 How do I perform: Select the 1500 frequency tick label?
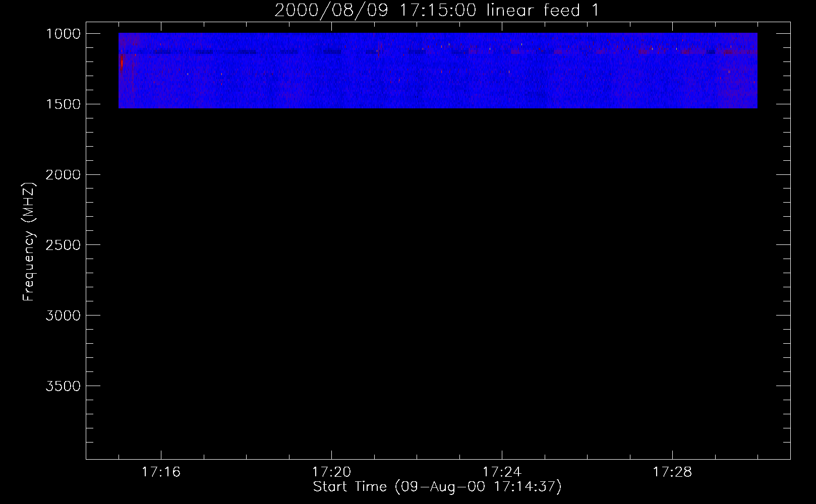tap(63, 104)
